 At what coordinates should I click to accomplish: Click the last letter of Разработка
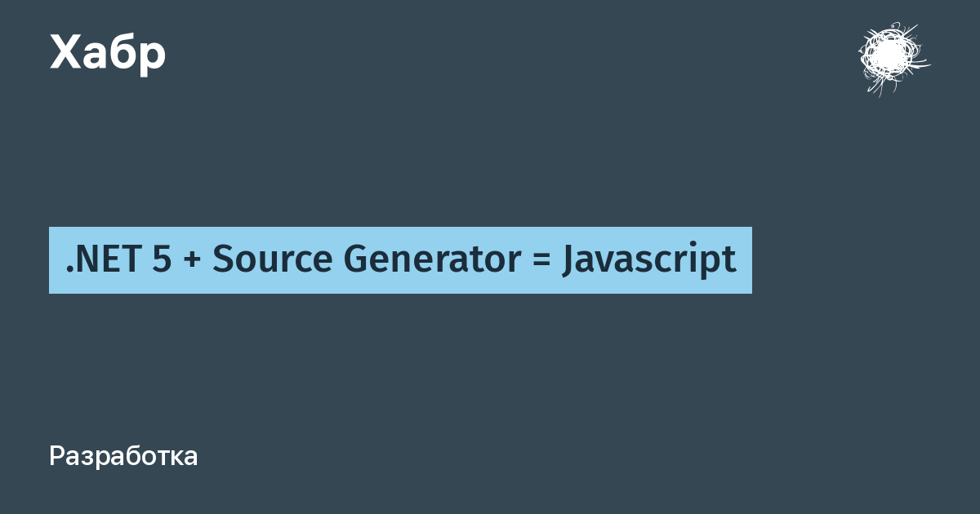coord(190,459)
